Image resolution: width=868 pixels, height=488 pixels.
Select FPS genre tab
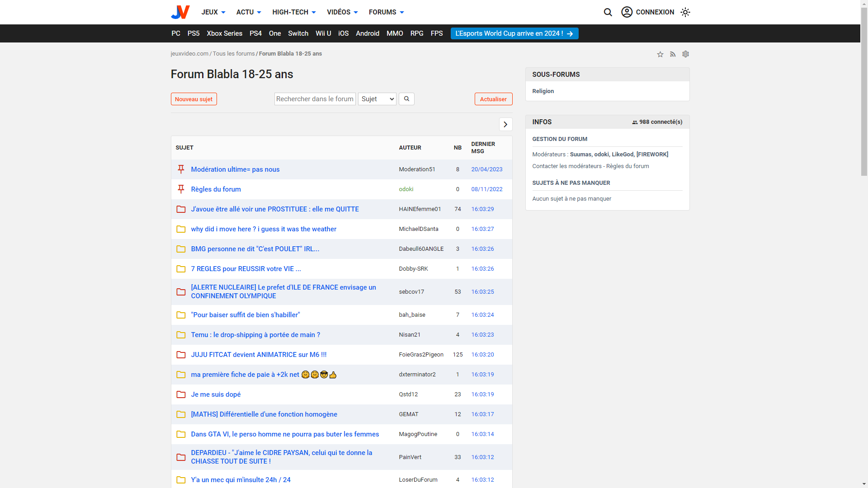pyautogui.click(x=437, y=33)
